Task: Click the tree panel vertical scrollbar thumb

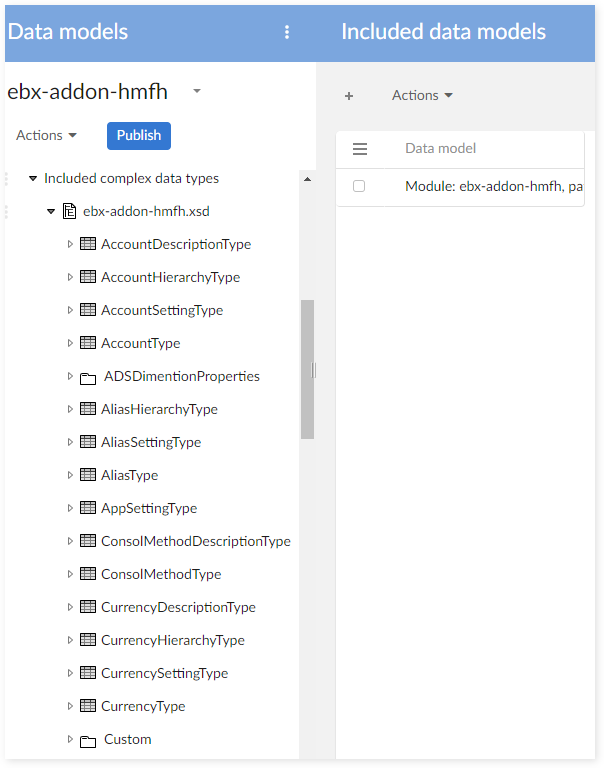Action: click(x=307, y=370)
